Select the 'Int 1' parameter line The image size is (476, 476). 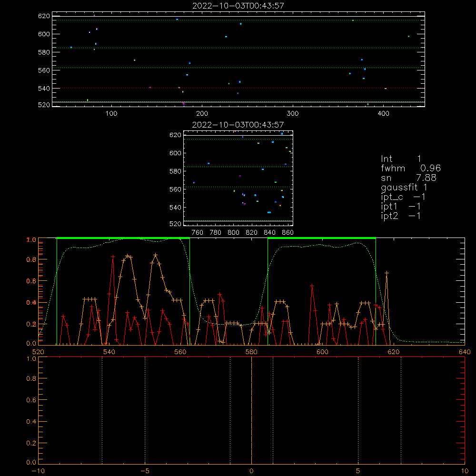point(401,159)
